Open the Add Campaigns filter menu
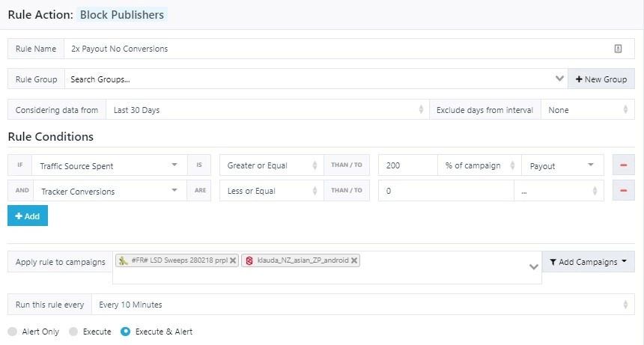 (x=588, y=262)
